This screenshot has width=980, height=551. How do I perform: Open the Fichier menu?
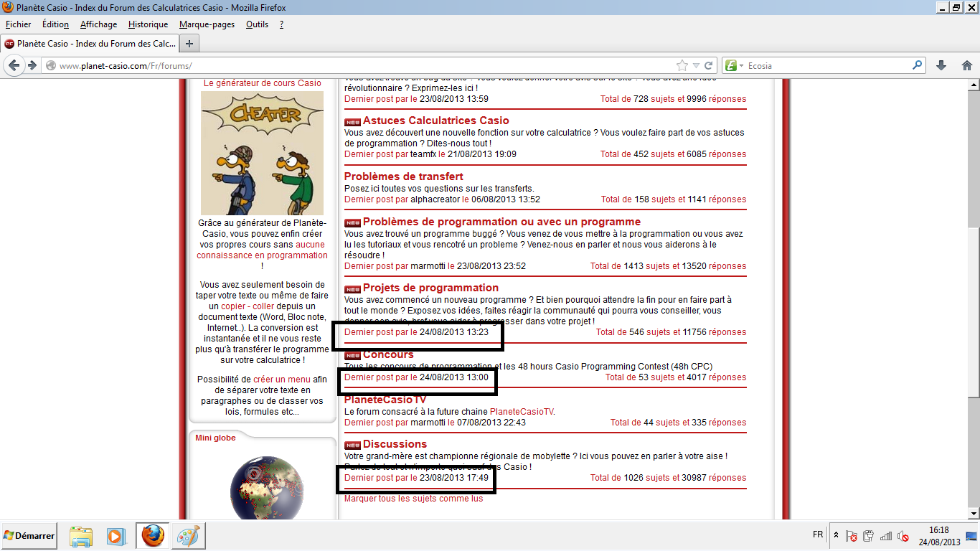[18, 24]
